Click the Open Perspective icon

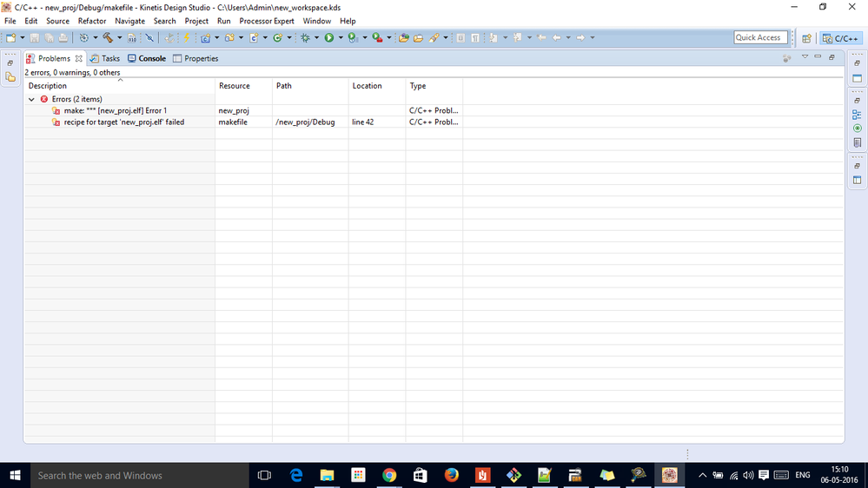[x=806, y=38]
